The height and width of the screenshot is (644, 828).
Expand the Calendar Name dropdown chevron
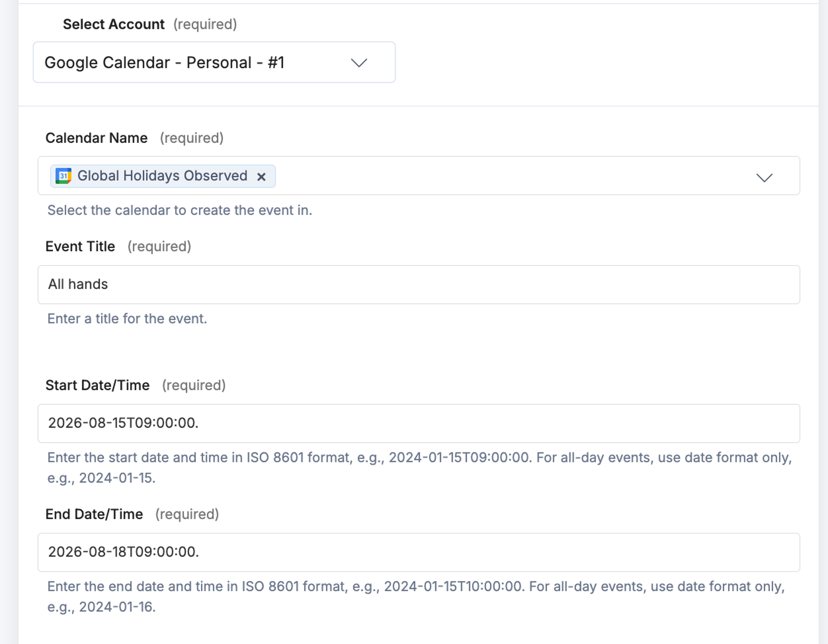tap(764, 177)
